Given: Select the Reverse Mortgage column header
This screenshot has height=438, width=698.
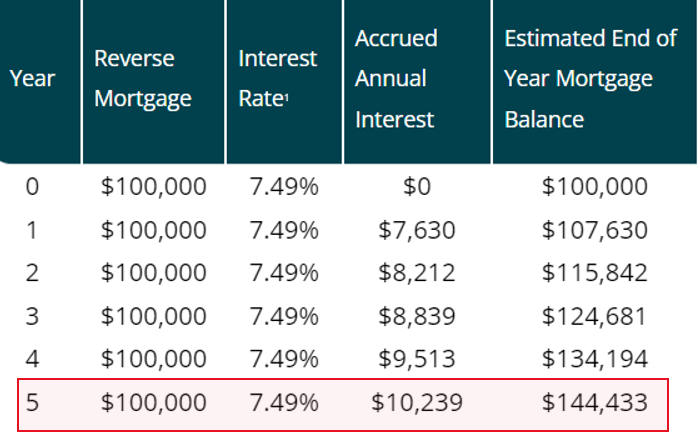Looking at the screenshot, I should [x=142, y=79].
